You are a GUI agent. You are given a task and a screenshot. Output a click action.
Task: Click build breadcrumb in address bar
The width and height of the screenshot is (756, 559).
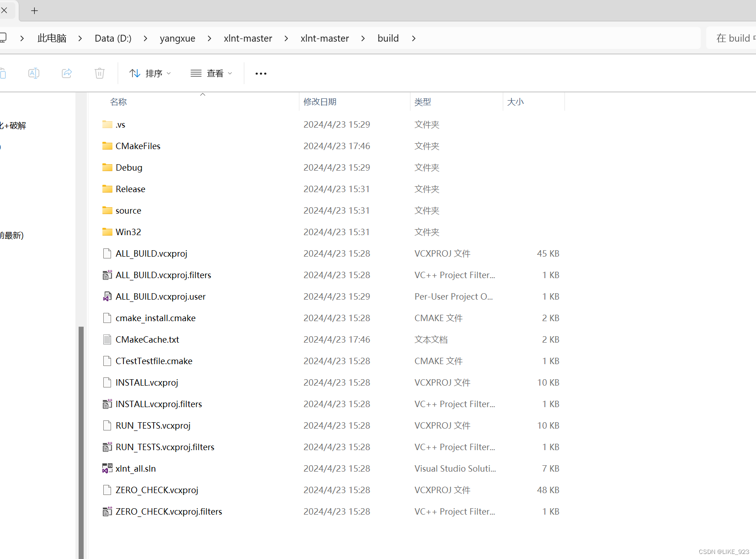point(388,38)
